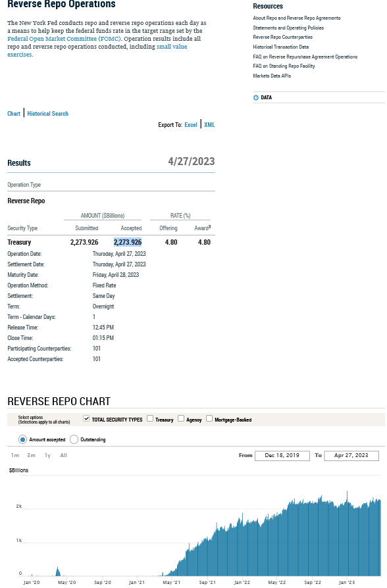
Task: Open Reverse Repo Counterparties link
Action: pos(282,37)
